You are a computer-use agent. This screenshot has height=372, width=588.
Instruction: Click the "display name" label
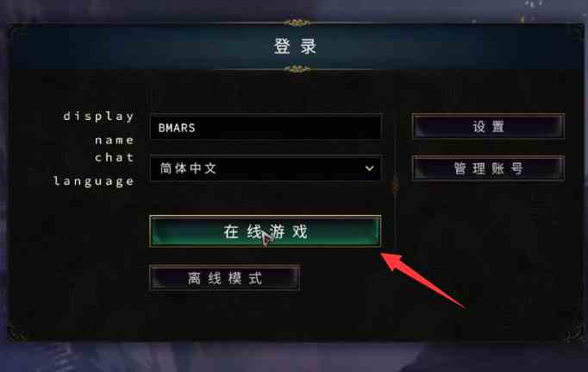pos(98,128)
